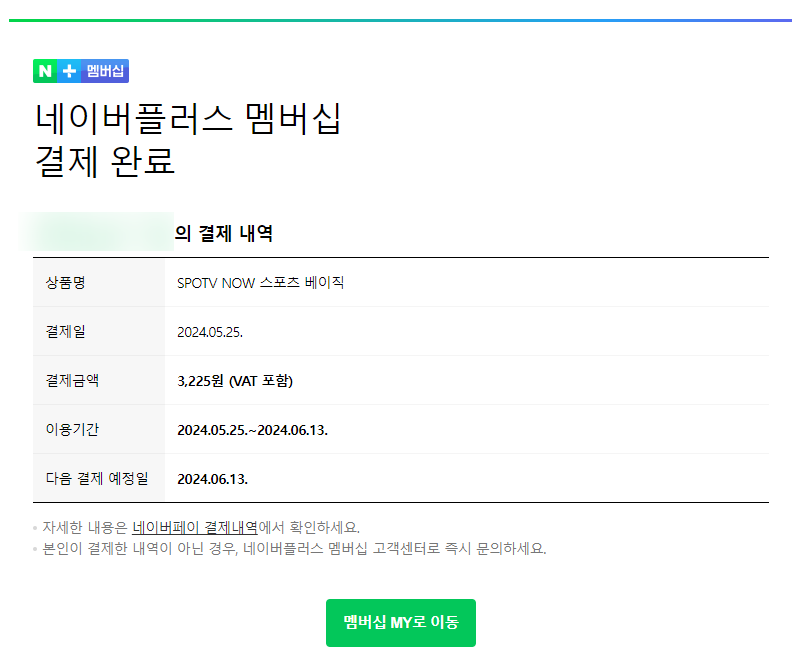This screenshot has height=665, width=792.
Task: Click the 상품명 row label
Action: tap(66, 282)
